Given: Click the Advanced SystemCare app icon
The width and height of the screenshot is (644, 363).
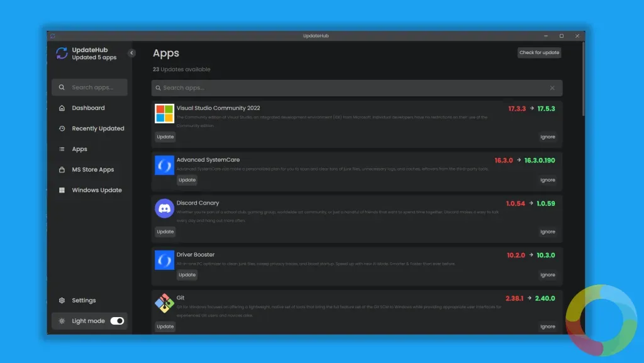Looking at the screenshot, I should coord(164,165).
